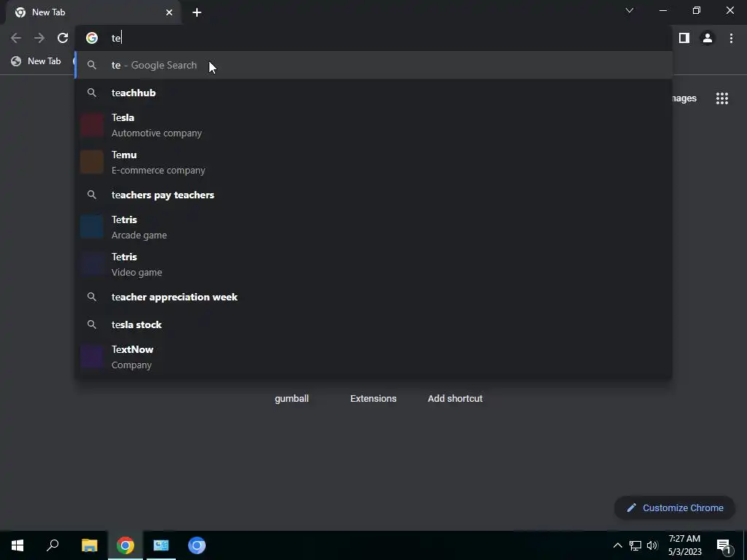
Task: Select 'te - Google Search' suggestion
Action: pyautogui.click(x=373, y=65)
